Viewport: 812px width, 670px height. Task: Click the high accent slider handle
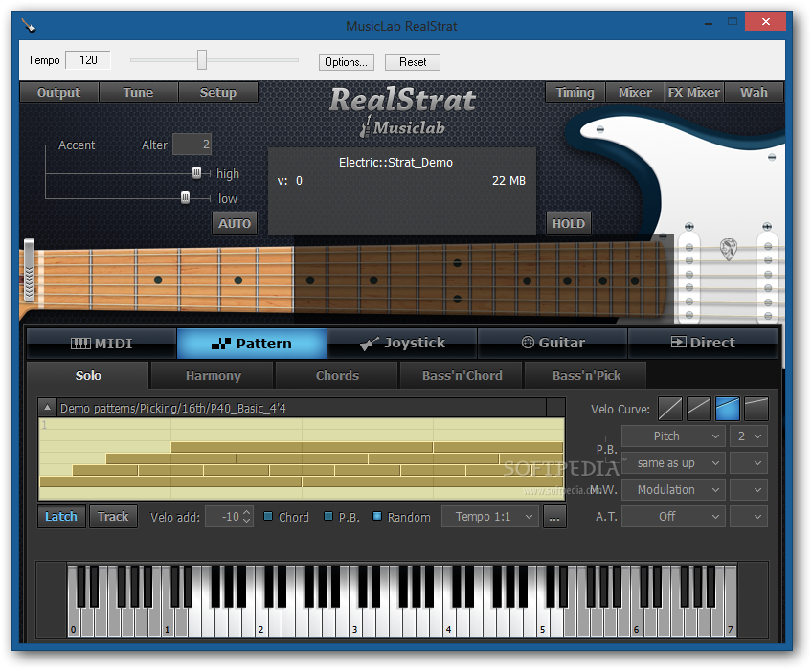click(197, 172)
